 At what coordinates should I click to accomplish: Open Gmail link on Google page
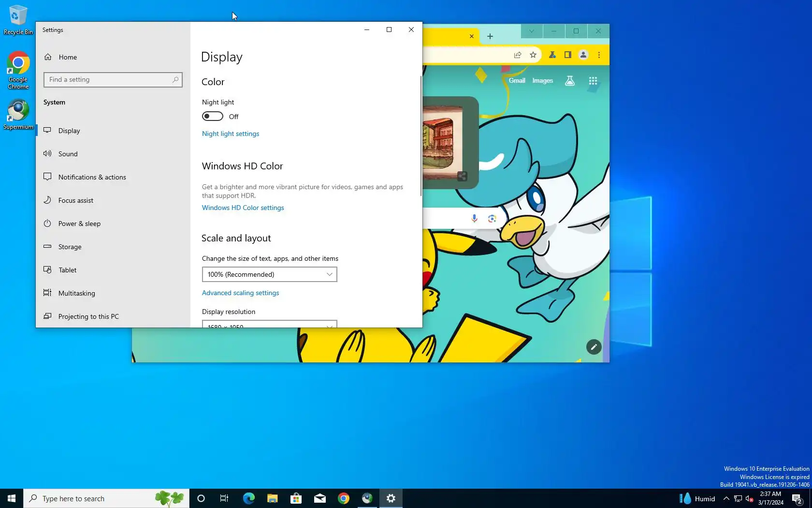[x=517, y=81]
